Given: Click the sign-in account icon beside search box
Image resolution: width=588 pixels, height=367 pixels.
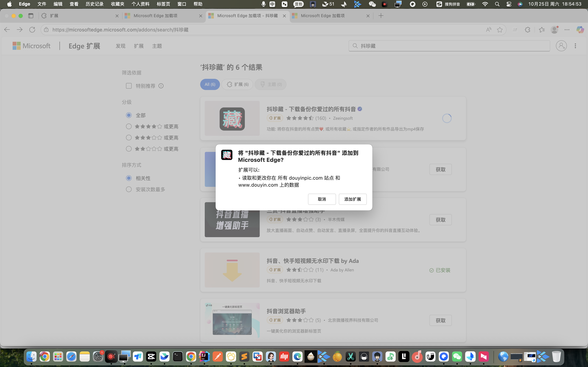Looking at the screenshot, I should tap(561, 46).
